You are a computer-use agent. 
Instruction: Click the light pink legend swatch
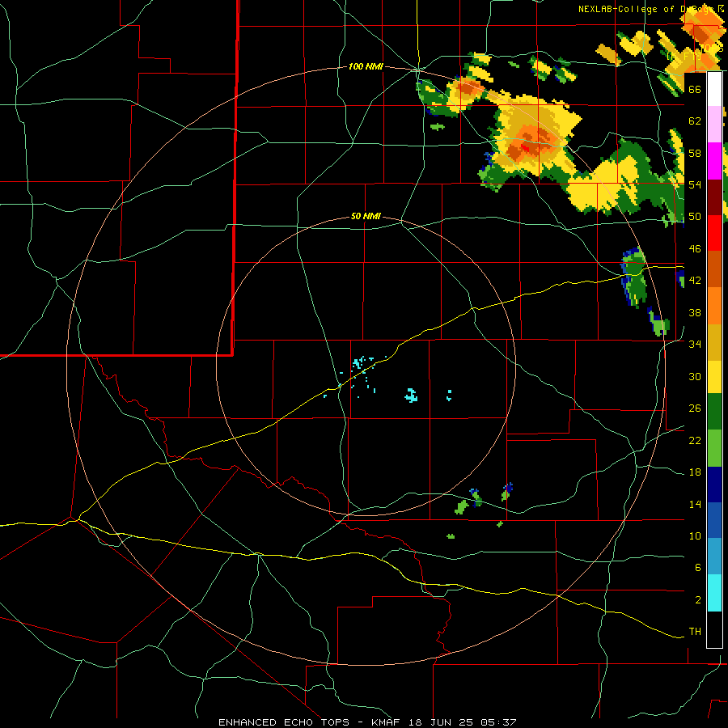point(714,124)
